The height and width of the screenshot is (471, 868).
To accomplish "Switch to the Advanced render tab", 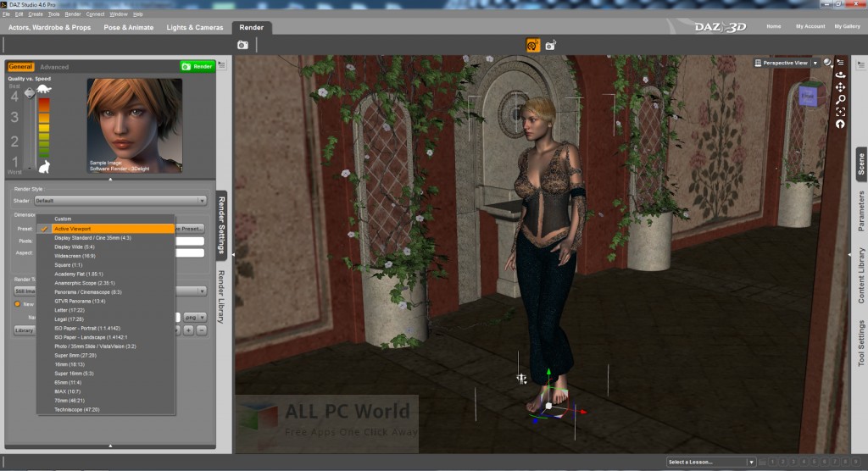I will (x=54, y=67).
